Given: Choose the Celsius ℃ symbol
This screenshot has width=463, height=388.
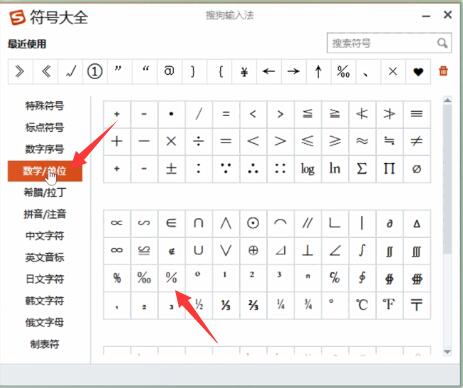Looking at the screenshot, I should point(362,305).
